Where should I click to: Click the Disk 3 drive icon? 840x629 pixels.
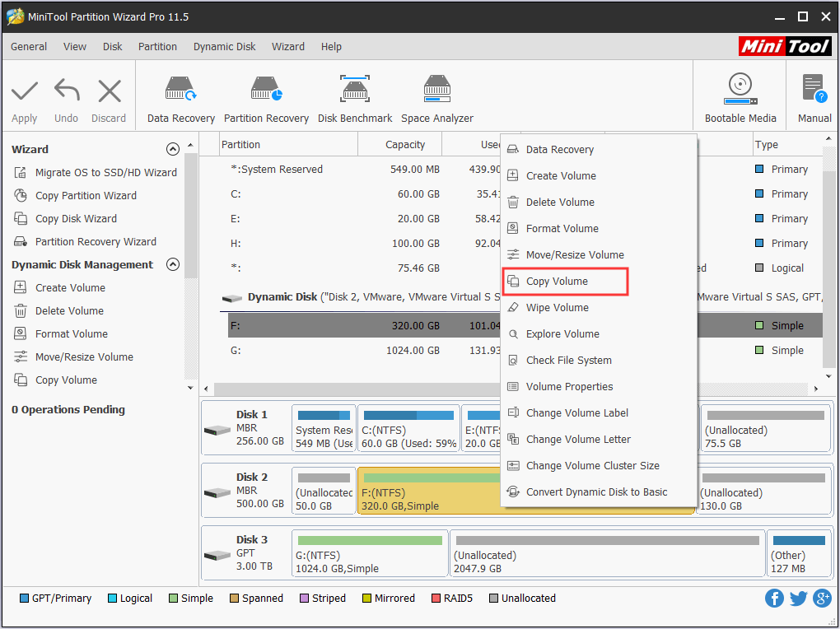pyautogui.click(x=217, y=555)
